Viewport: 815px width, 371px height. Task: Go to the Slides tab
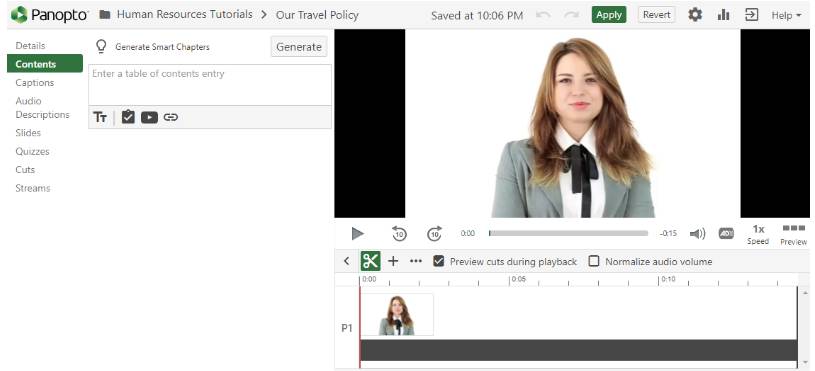[28, 132]
